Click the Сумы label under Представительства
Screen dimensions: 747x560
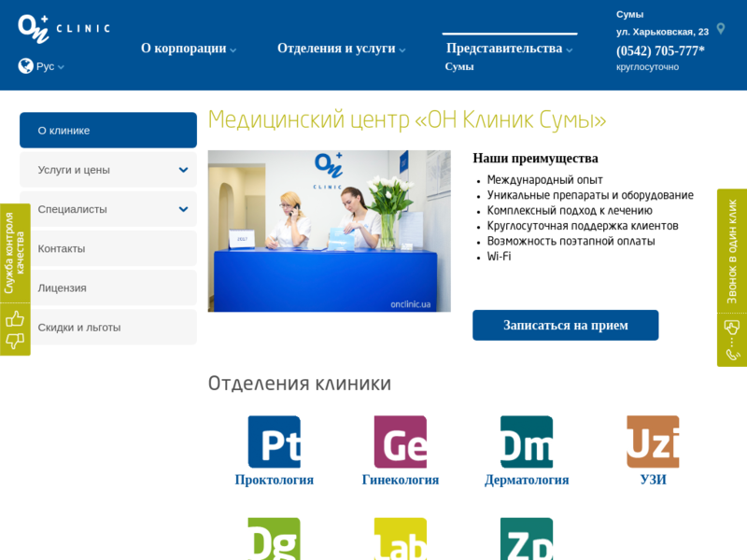[459, 66]
